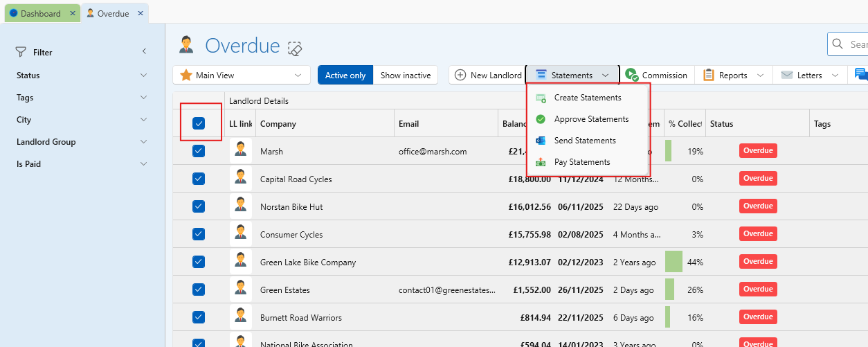Open landlord link icon for Burnett Road Warriors

(x=241, y=317)
